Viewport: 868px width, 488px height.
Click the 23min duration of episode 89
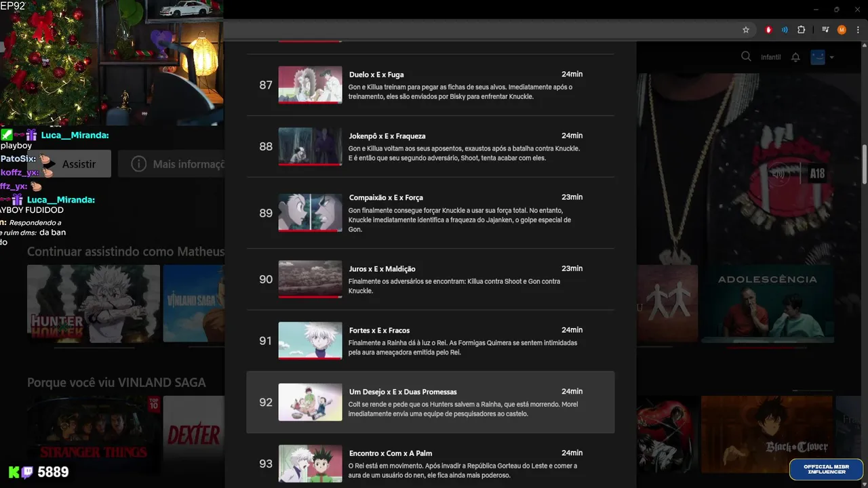572,197
